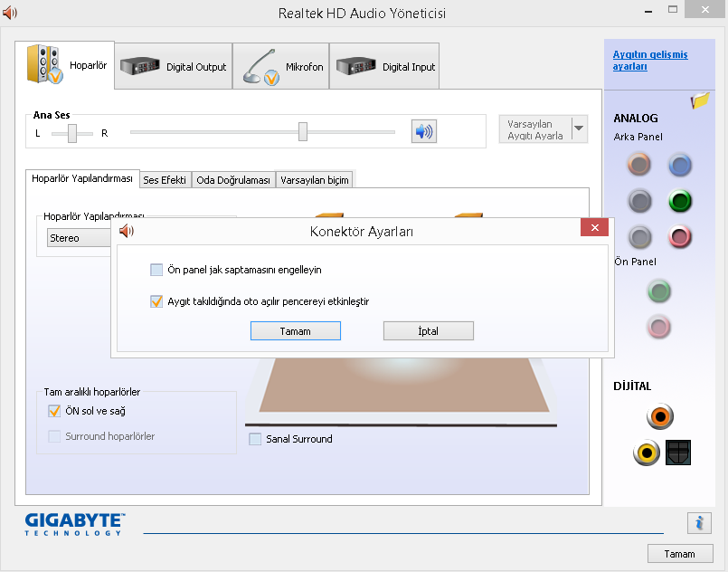Click the main volume slider handle

tap(303, 131)
